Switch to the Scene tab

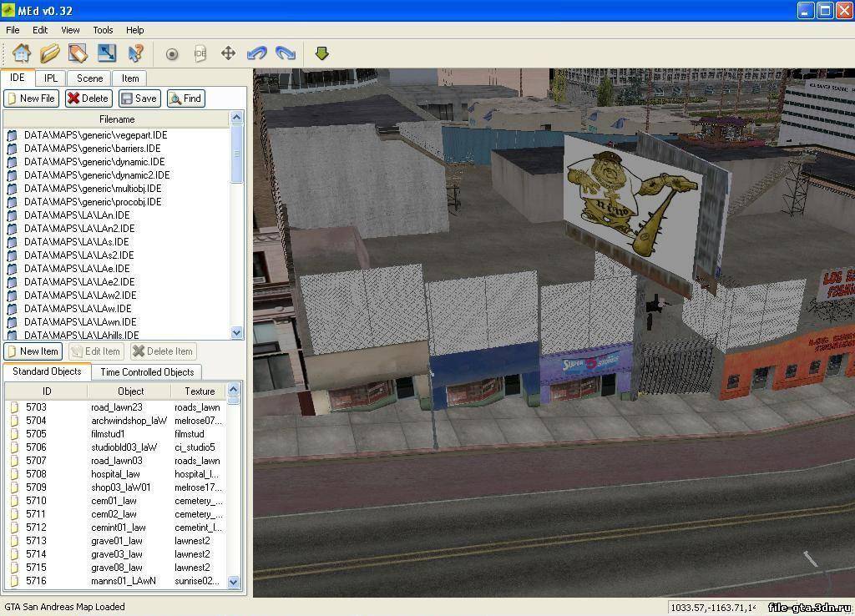pos(89,78)
